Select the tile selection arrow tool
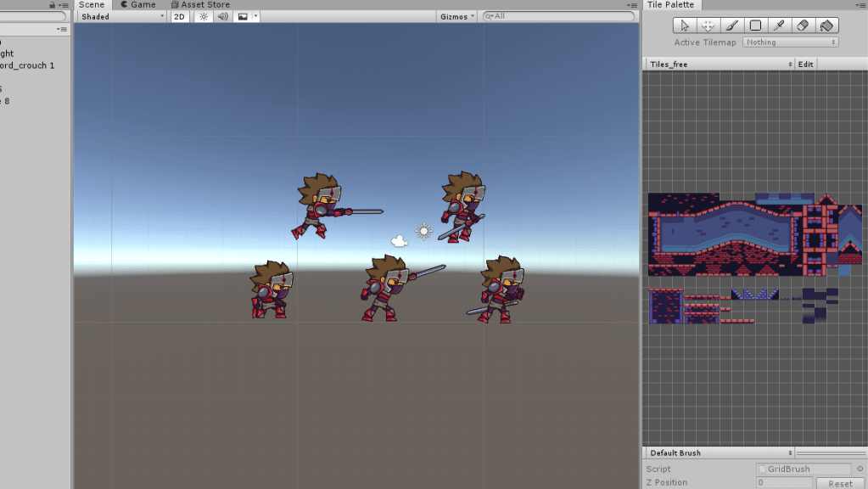The width and height of the screenshot is (868, 489). (685, 25)
